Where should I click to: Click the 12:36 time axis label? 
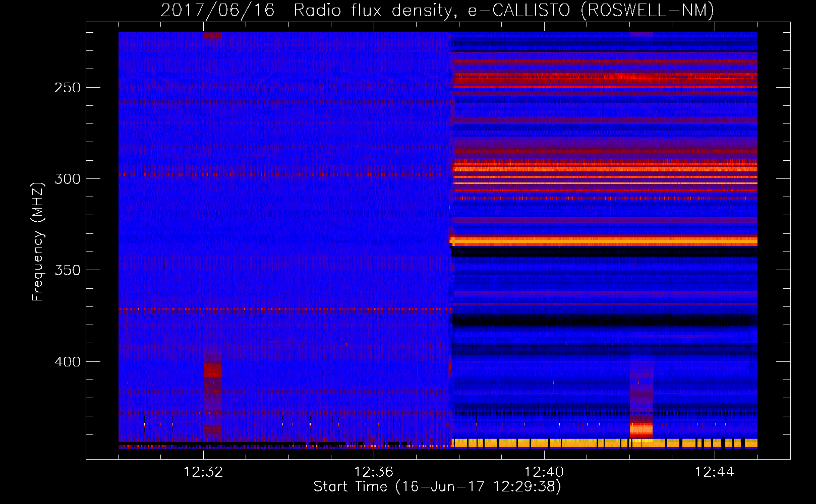[374, 472]
